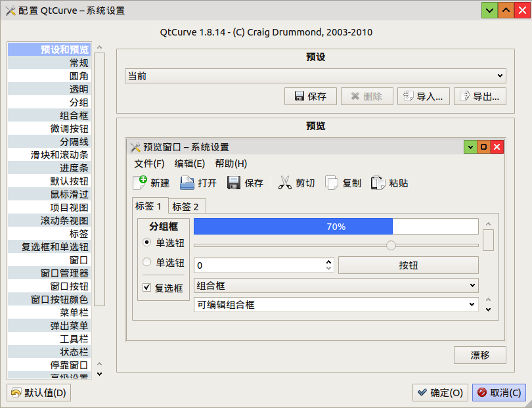Click the category list scroll-up arrow

(x=99, y=47)
